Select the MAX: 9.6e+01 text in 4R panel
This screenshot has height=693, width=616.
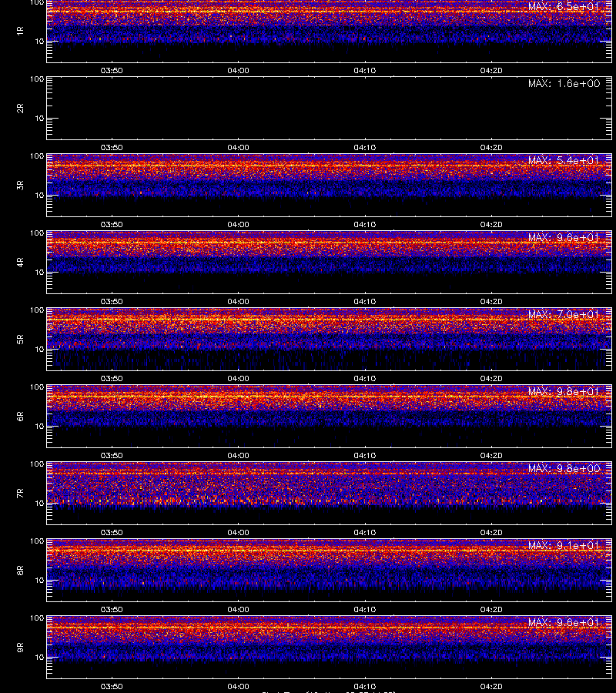coord(564,237)
